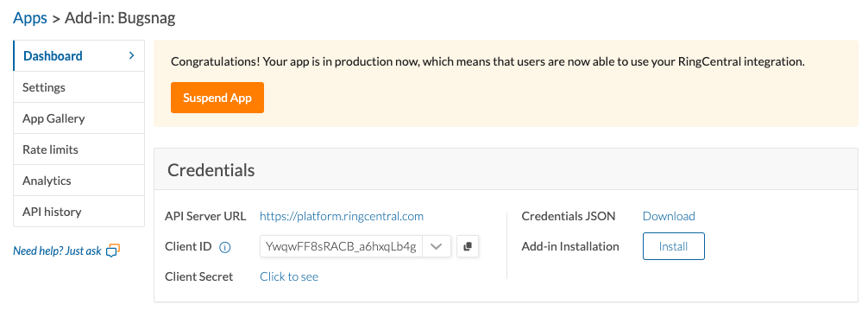Select Analytics in the sidebar

79,181
